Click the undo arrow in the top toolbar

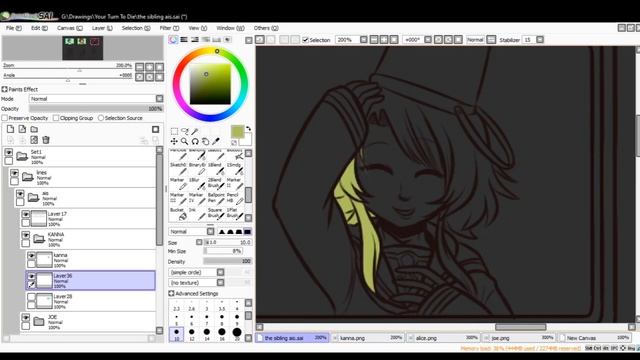click(x=260, y=40)
